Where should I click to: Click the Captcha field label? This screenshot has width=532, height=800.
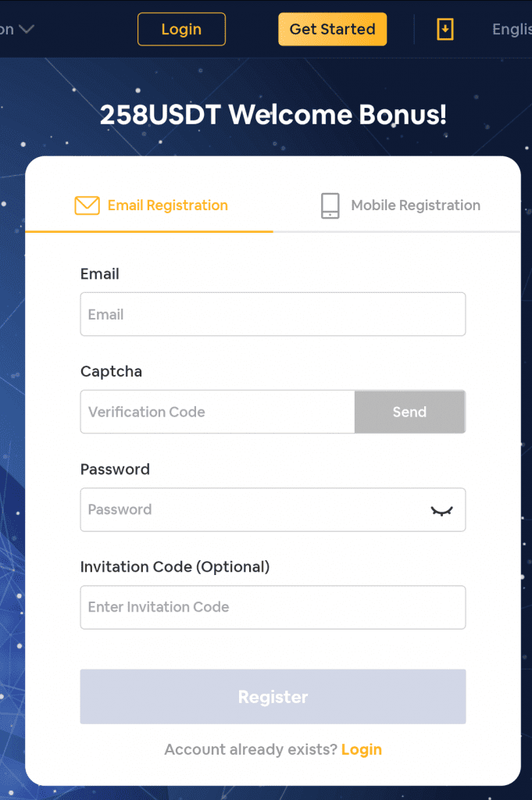pos(111,371)
